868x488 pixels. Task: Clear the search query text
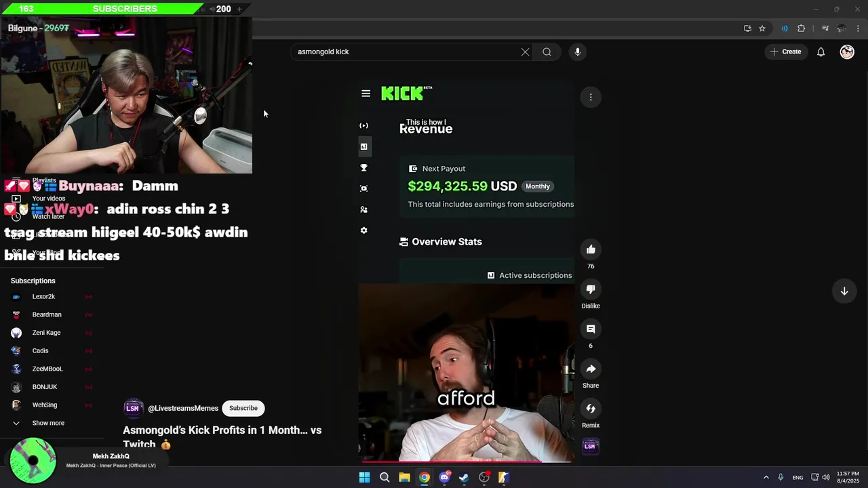pyautogui.click(x=525, y=52)
